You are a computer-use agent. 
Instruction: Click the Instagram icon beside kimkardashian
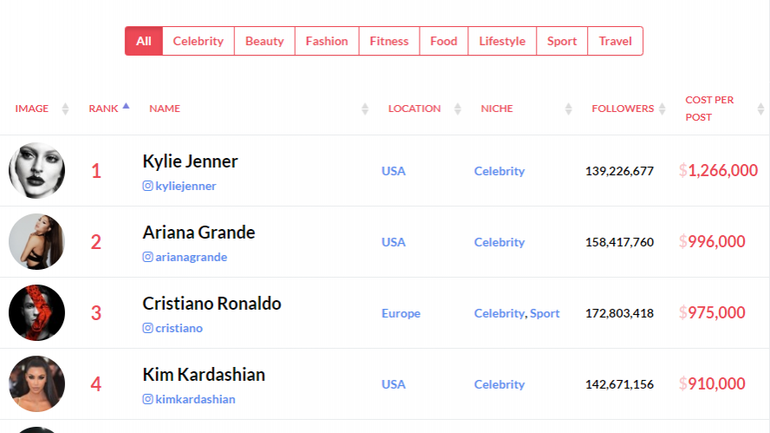pyautogui.click(x=147, y=399)
